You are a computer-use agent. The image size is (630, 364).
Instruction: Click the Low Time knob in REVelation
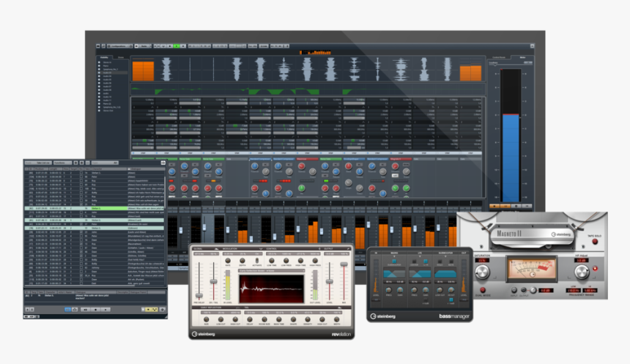(x=272, y=261)
